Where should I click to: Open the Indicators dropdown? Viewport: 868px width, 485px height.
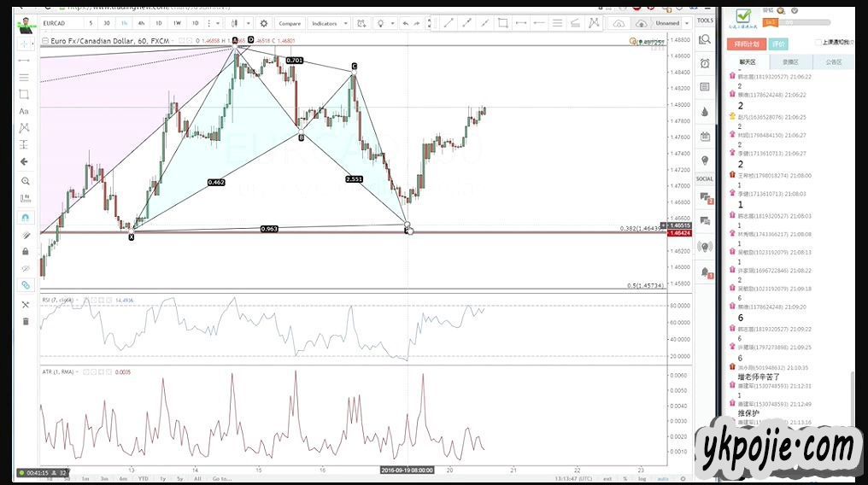tap(328, 23)
